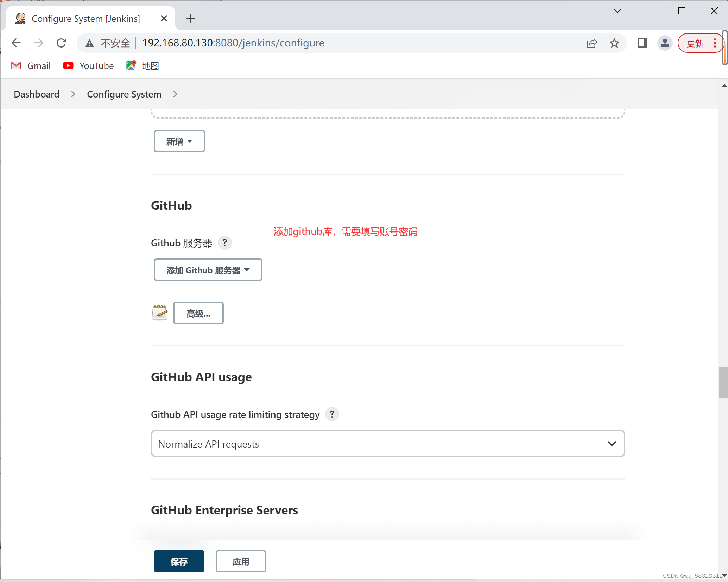Click the 保存 save button
The width and height of the screenshot is (728, 582).
pyautogui.click(x=179, y=561)
